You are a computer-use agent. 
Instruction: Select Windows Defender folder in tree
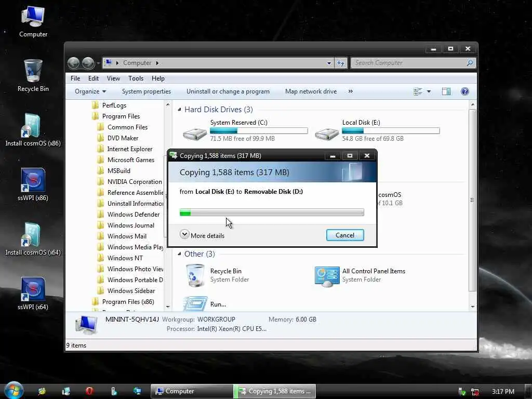(x=134, y=214)
